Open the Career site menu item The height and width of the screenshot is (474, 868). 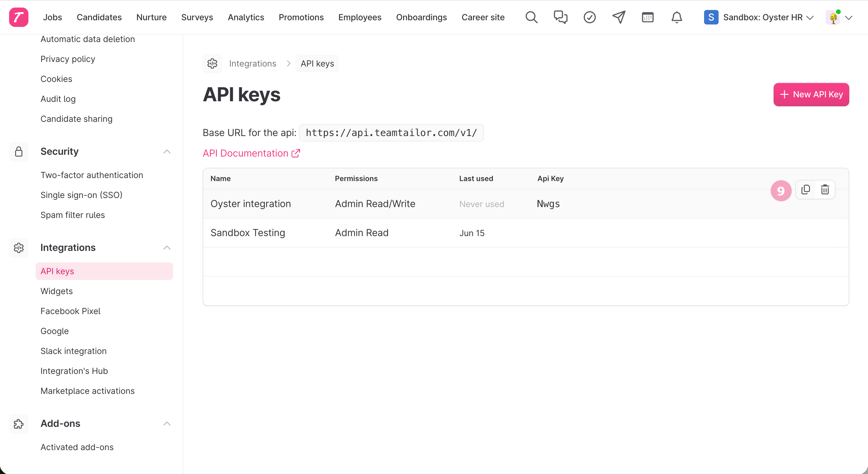(483, 17)
